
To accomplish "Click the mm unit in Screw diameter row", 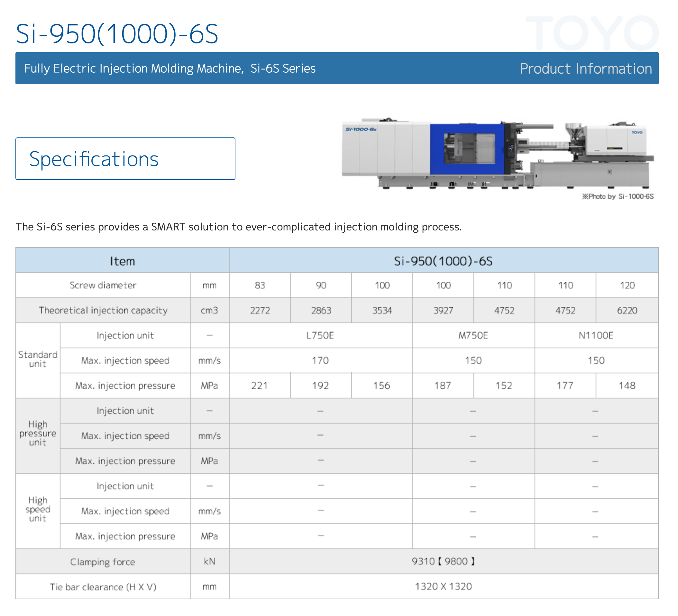I will 209,285.
